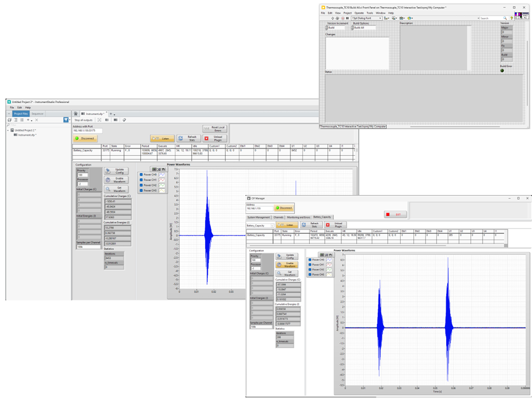Viewport: 532px width, 399px height.
Task: Click the Build Error LED indicator
Action: (x=502, y=70)
